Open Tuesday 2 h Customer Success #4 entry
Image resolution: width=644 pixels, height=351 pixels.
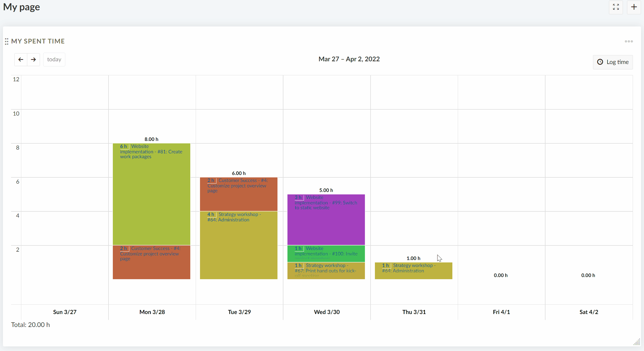(239, 194)
